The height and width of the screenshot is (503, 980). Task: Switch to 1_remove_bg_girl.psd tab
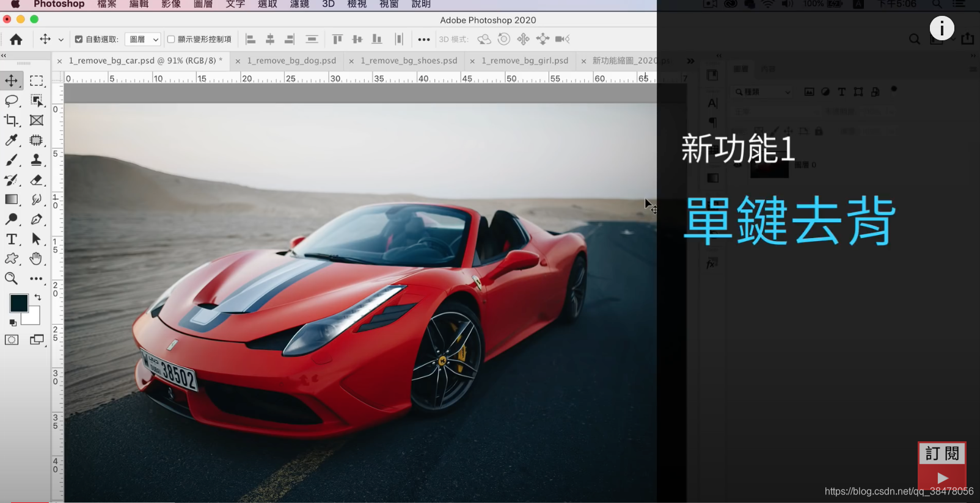(x=525, y=60)
